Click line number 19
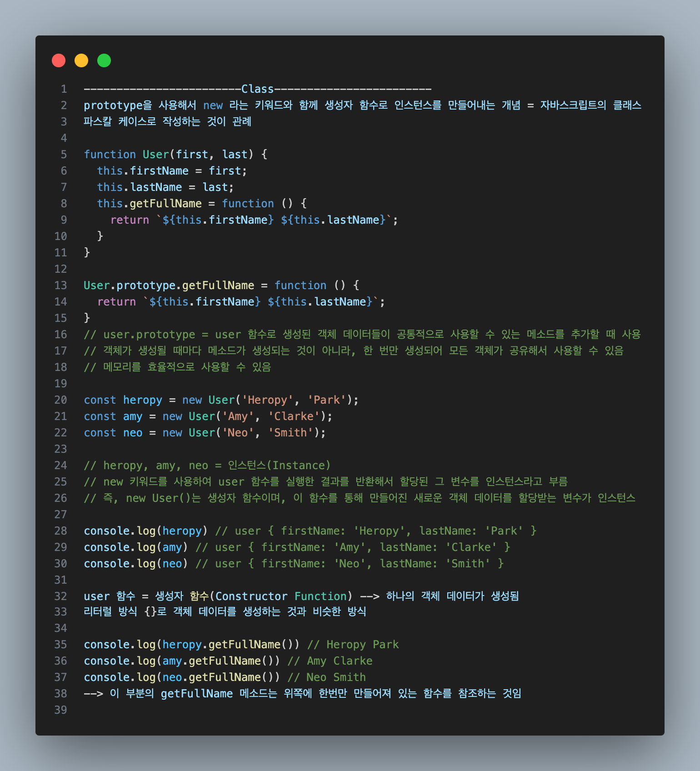Viewport: 700px width, 771px height. [61, 384]
